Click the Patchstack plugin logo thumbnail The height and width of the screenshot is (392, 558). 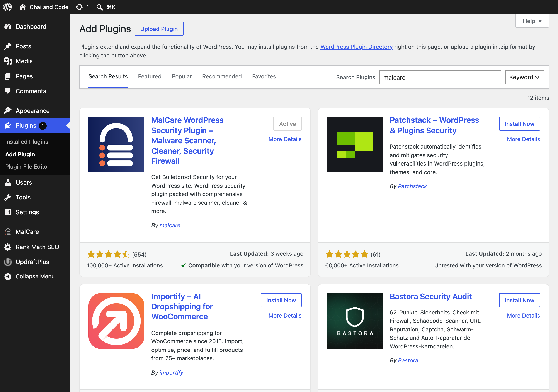(355, 145)
